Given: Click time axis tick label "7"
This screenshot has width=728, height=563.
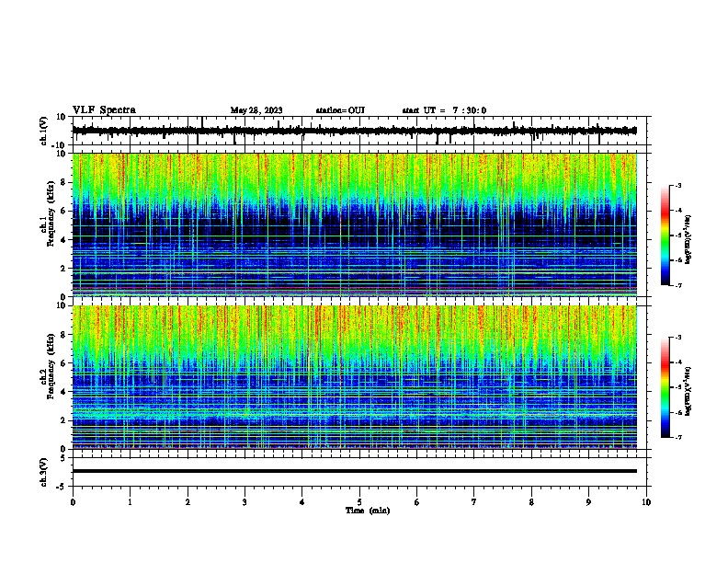Looking at the screenshot, I should click(474, 502).
